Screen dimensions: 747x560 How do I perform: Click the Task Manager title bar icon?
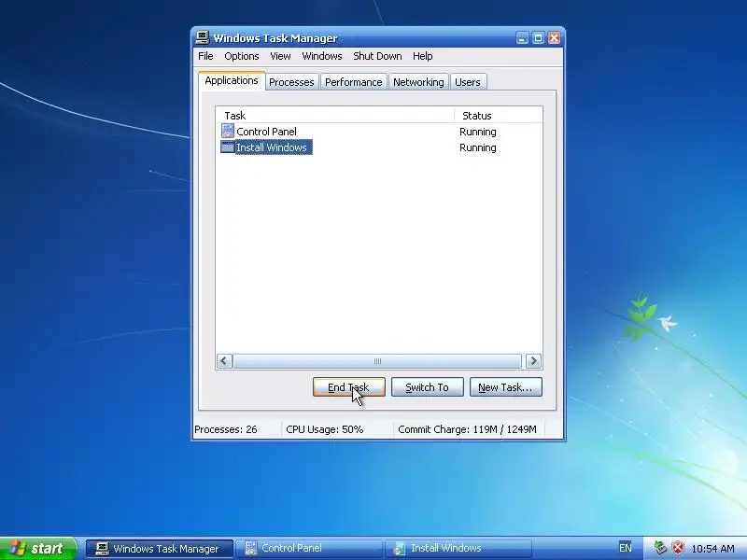point(203,37)
